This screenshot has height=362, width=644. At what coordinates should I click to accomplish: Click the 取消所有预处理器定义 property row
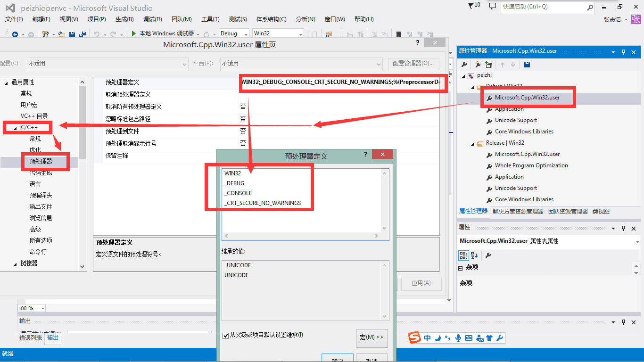click(x=266, y=107)
